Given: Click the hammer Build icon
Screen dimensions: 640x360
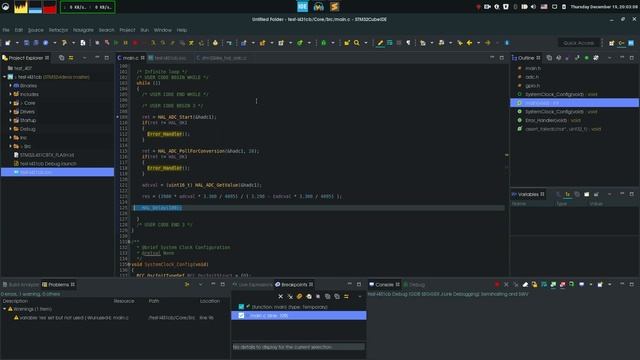Looking at the screenshot, I should [x=64, y=43].
